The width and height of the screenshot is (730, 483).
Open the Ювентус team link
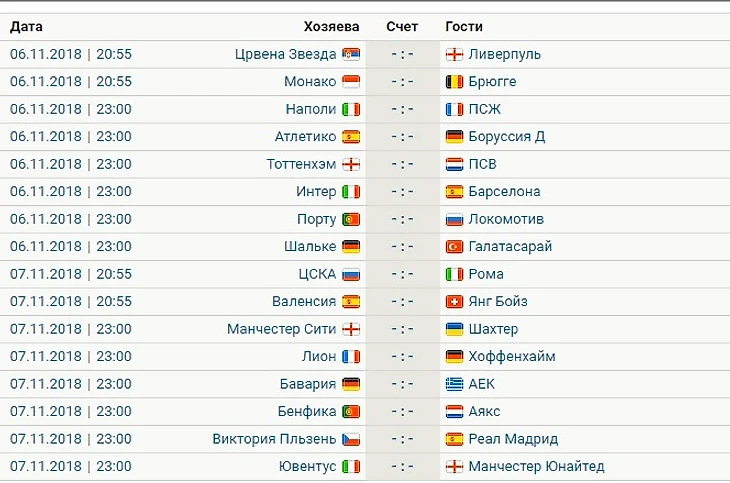pos(307,466)
